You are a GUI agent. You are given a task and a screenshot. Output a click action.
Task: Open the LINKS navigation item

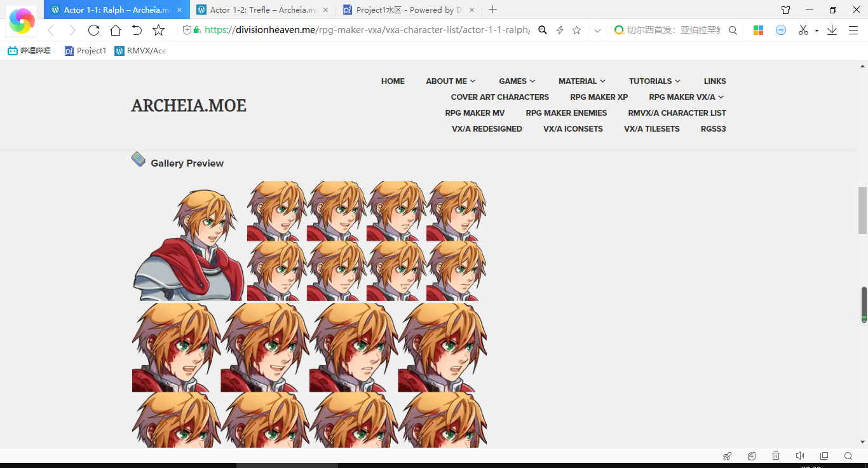(x=715, y=81)
